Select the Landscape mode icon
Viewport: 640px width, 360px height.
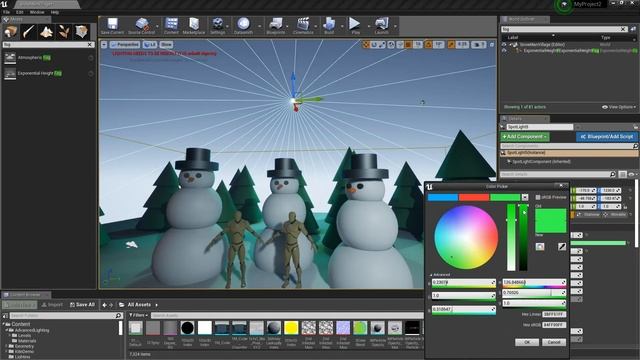(46, 31)
